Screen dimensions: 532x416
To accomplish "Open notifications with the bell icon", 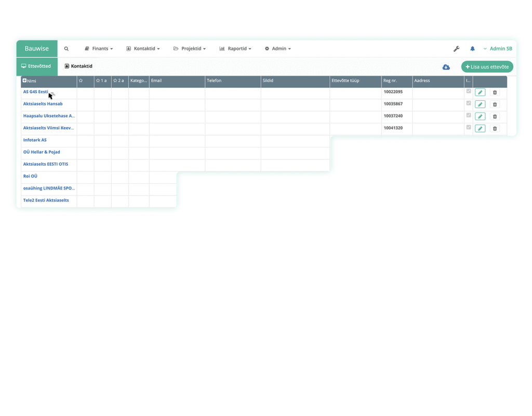I will click(x=472, y=48).
